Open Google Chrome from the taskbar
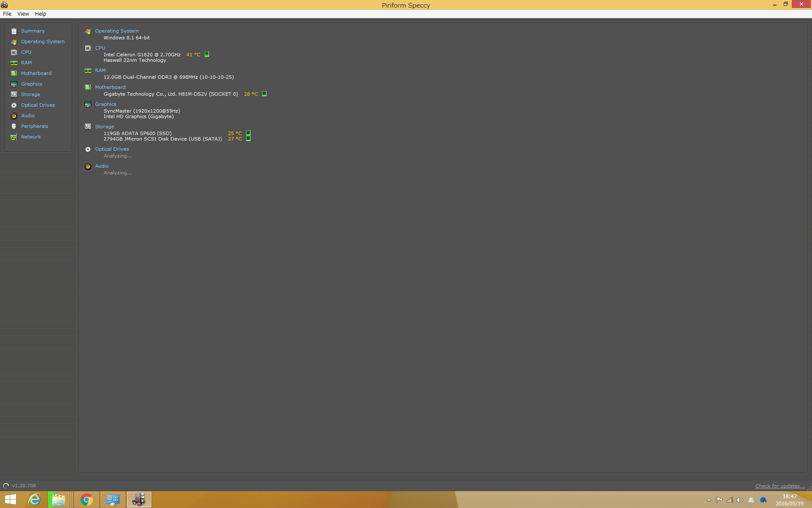Viewport: 812px width, 508px height. (87, 500)
